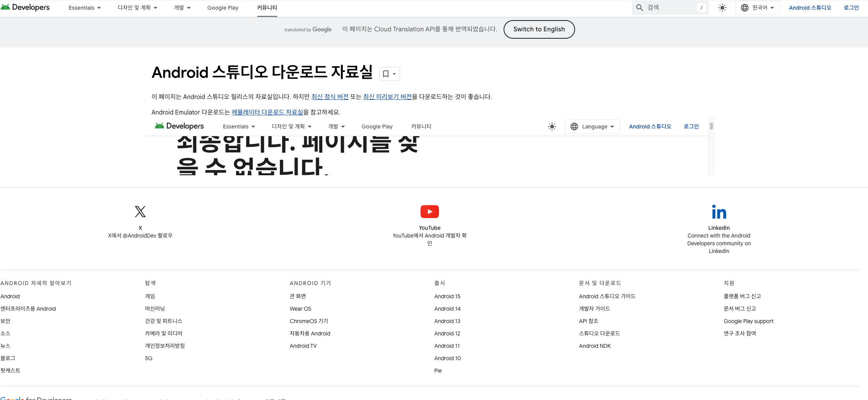Click the LinkedIn logo icon

click(x=719, y=212)
